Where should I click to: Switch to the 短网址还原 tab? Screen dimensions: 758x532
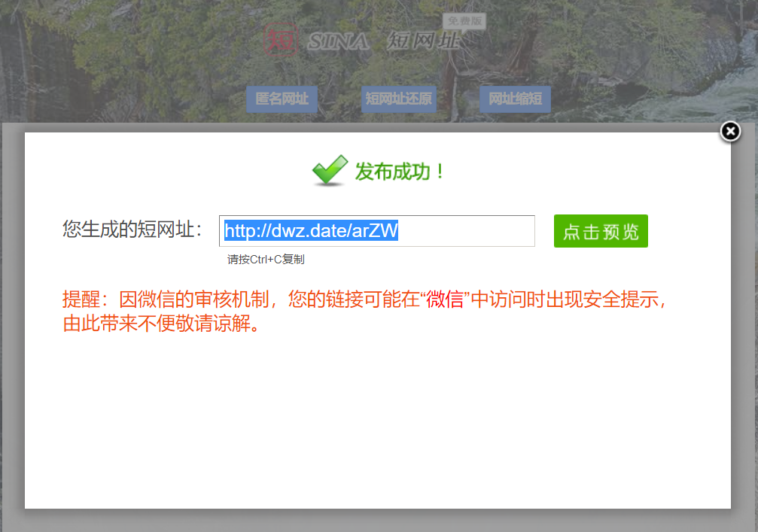[x=398, y=99]
